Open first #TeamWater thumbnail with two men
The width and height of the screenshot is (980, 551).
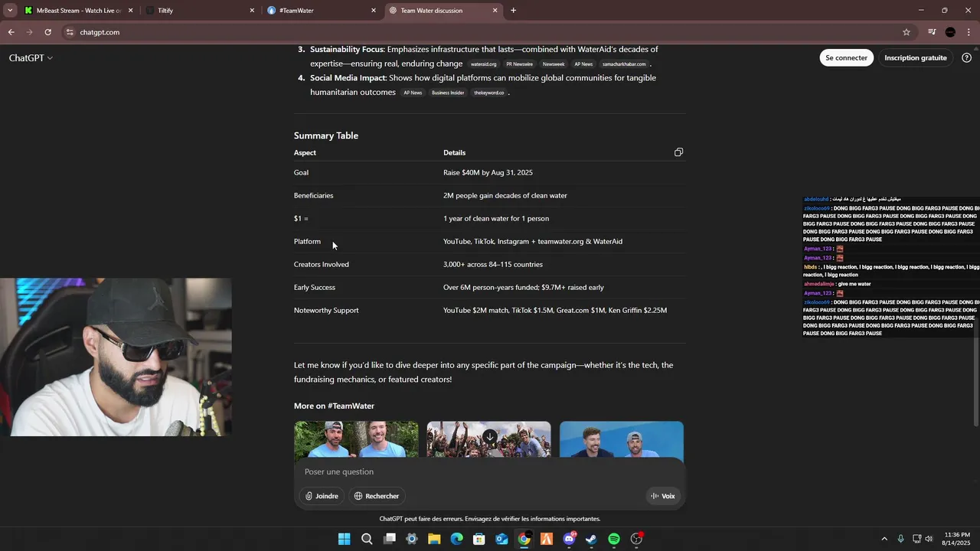click(356, 439)
